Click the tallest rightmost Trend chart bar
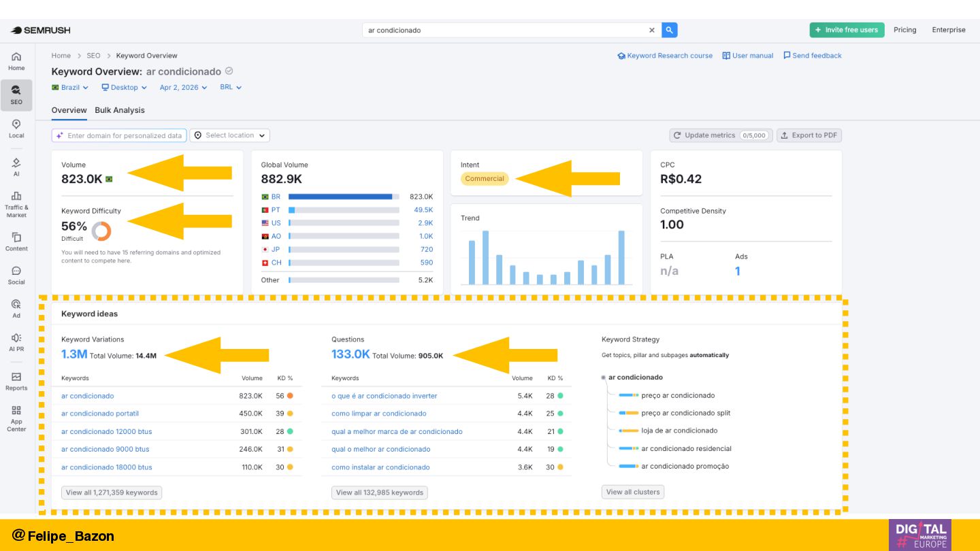The width and height of the screenshot is (980, 551). [621, 257]
